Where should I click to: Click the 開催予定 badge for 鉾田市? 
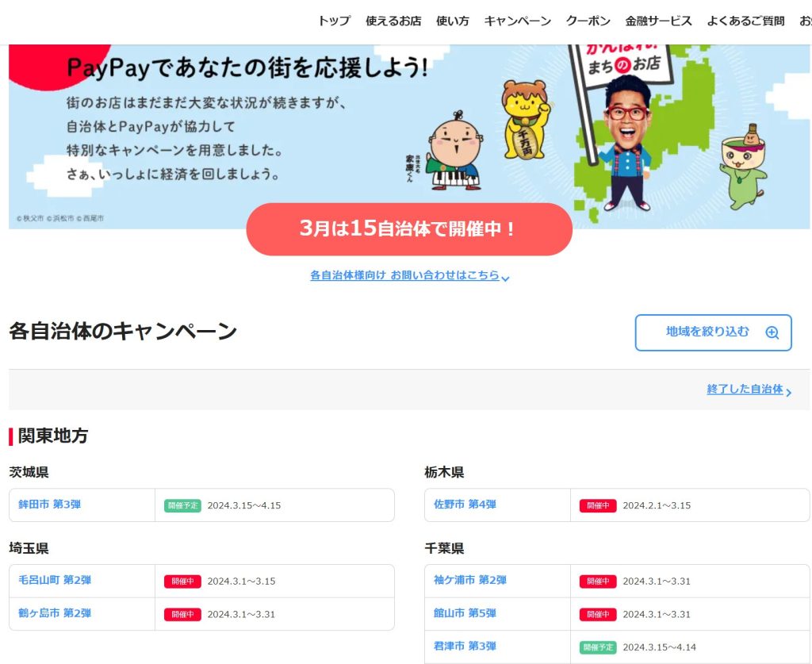(x=182, y=505)
